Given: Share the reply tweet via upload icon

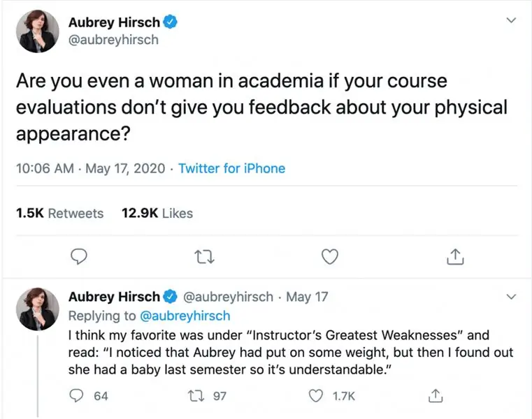Looking at the screenshot, I should click(x=435, y=396).
